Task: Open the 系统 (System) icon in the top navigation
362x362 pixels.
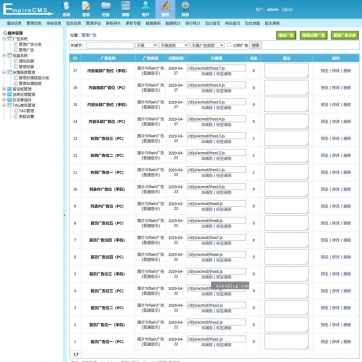Action: [x=67, y=9]
